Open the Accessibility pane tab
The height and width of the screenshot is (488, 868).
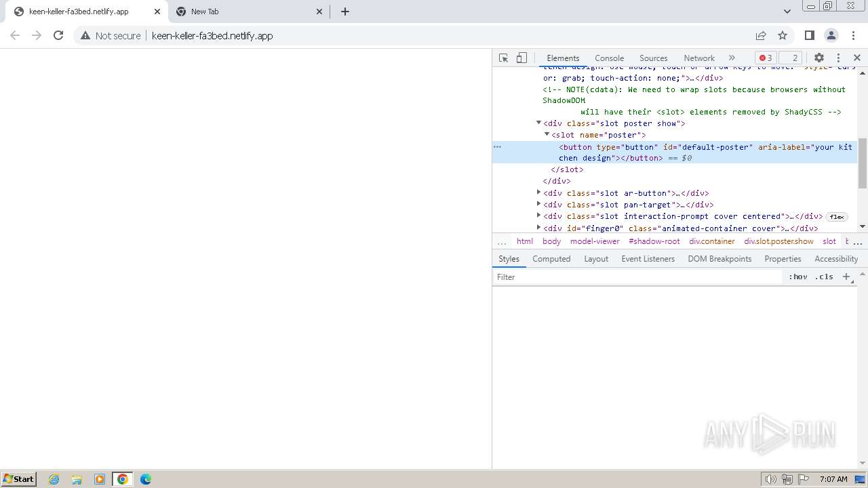(836, 259)
